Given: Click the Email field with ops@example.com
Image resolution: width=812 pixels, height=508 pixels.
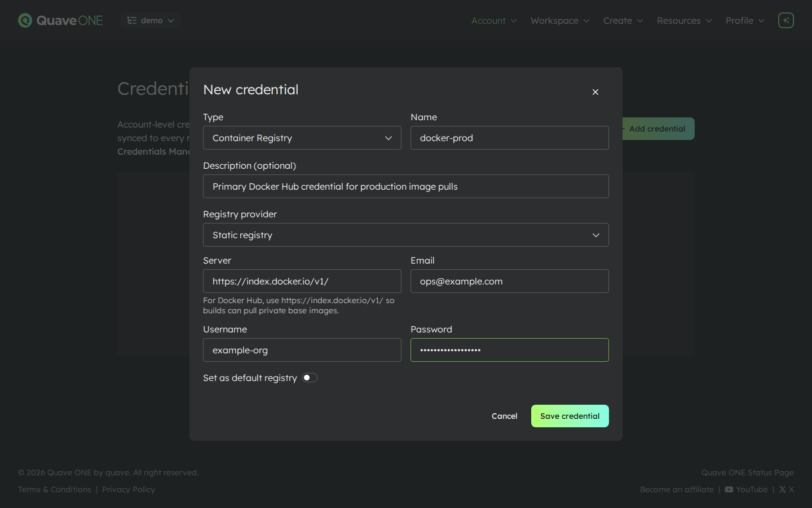Looking at the screenshot, I should tap(510, 281).
